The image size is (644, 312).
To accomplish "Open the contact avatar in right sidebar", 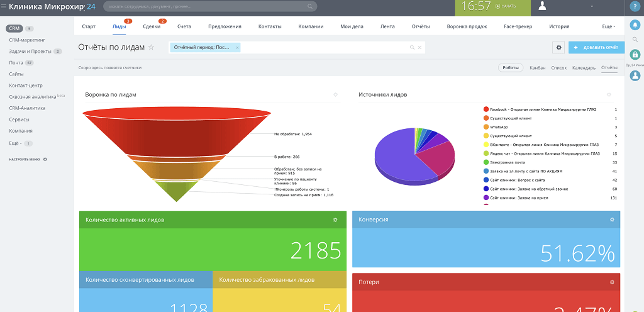I will [x=635, y=75].
